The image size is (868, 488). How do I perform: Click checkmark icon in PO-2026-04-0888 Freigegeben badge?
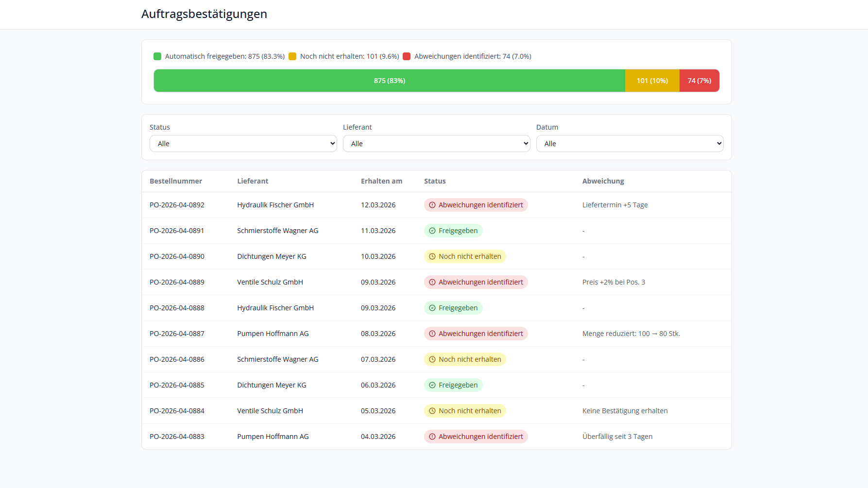(x=432, y=308)
